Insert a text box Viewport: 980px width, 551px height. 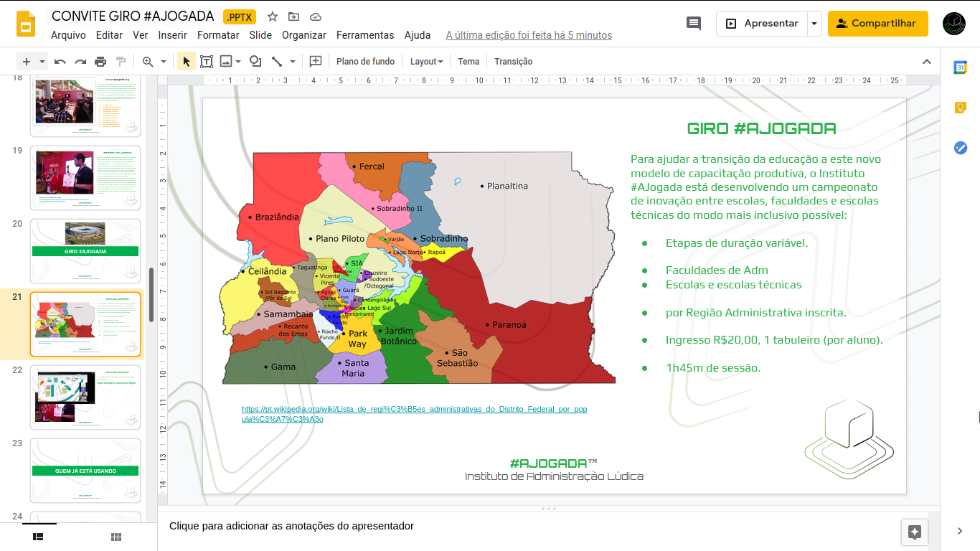point(207,62)
